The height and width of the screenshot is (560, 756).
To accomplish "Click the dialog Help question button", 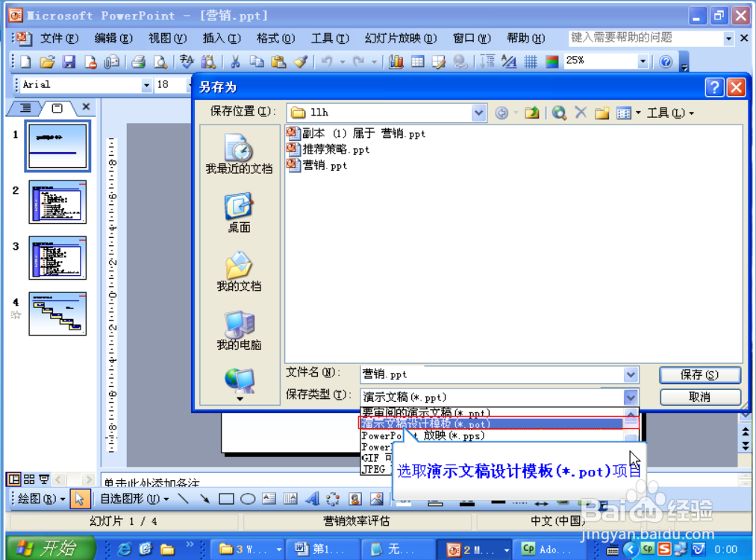I will coord(714,87).
